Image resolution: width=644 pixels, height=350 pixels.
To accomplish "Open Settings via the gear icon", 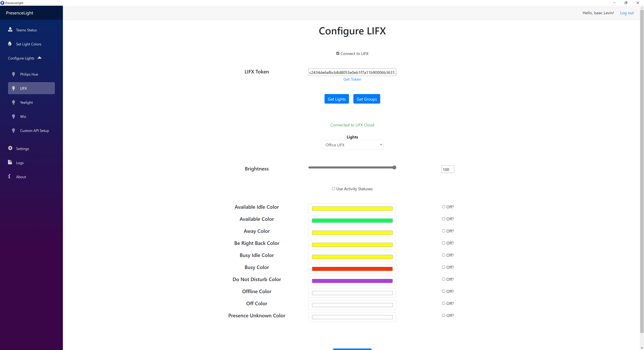I will [x=10, y=148].
